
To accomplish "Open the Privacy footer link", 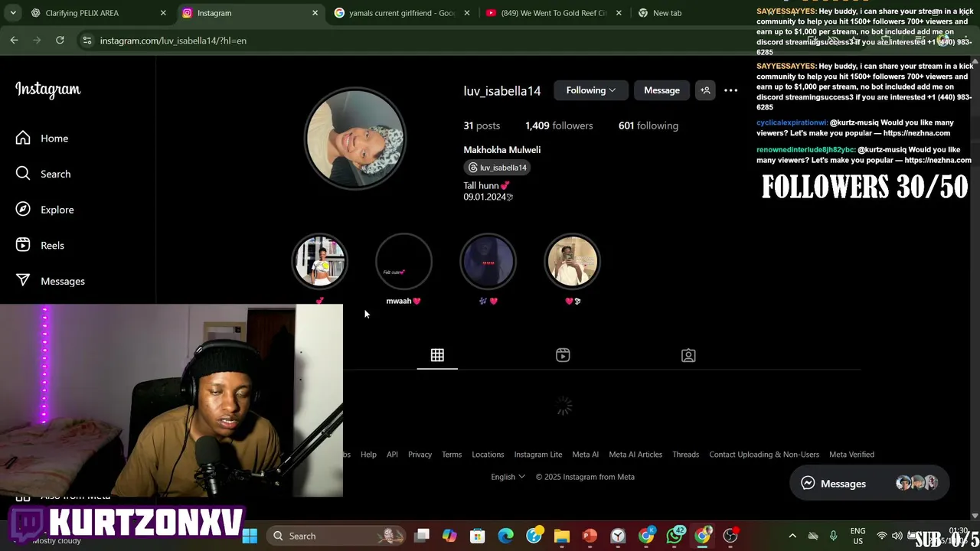I will [420, 455].
